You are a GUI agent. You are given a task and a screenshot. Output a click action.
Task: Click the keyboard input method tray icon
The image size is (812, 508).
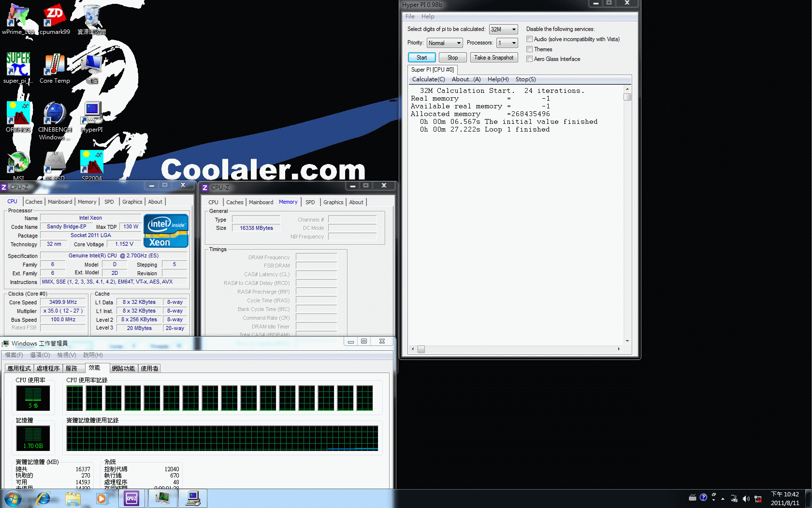point(693,497)
